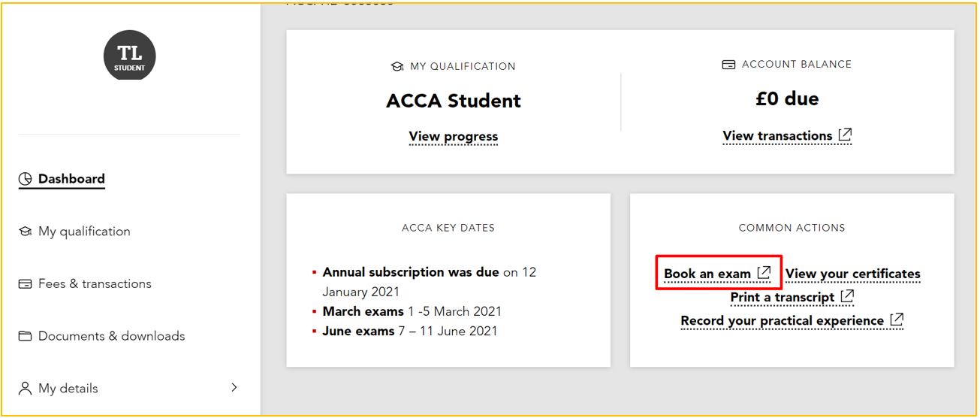Open the View progress link

454,137
